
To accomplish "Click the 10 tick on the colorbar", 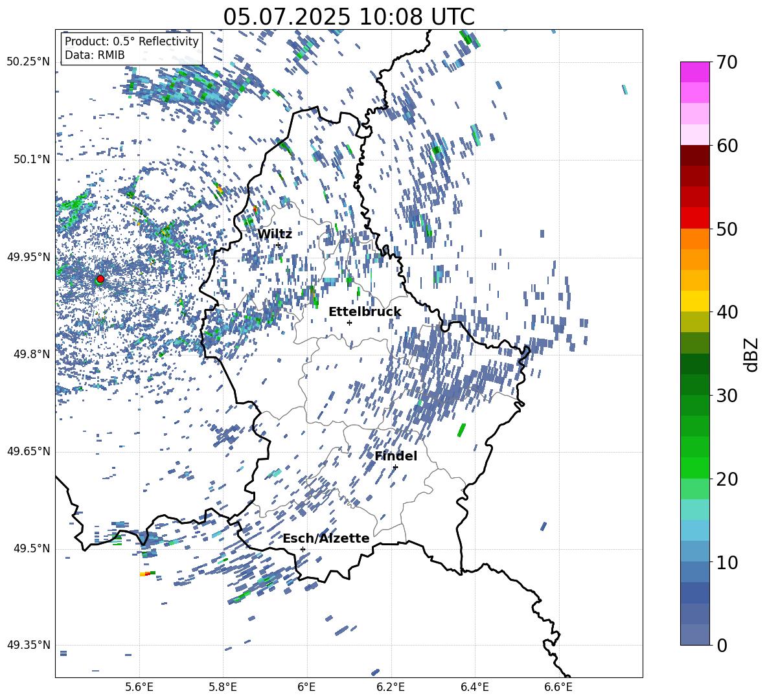I will point(727,562).
